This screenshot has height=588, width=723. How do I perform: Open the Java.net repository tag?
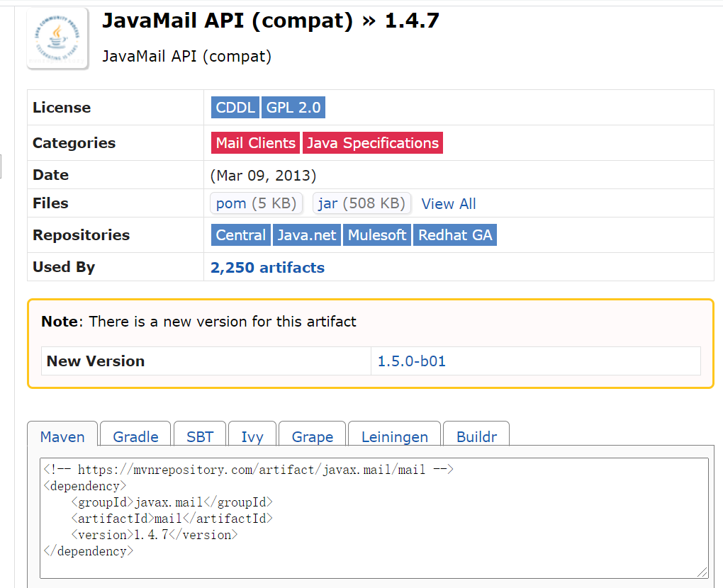(x=307, y=235)
